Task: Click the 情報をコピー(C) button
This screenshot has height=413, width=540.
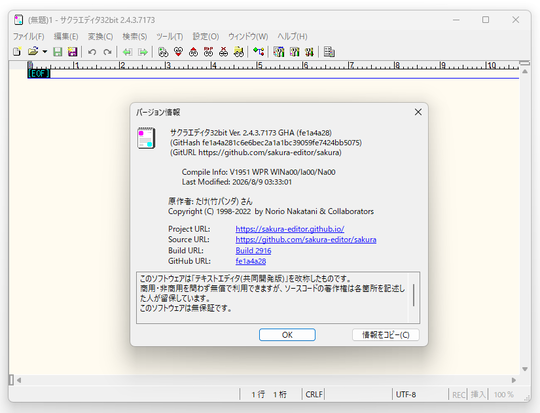Action: pos(386,335)
